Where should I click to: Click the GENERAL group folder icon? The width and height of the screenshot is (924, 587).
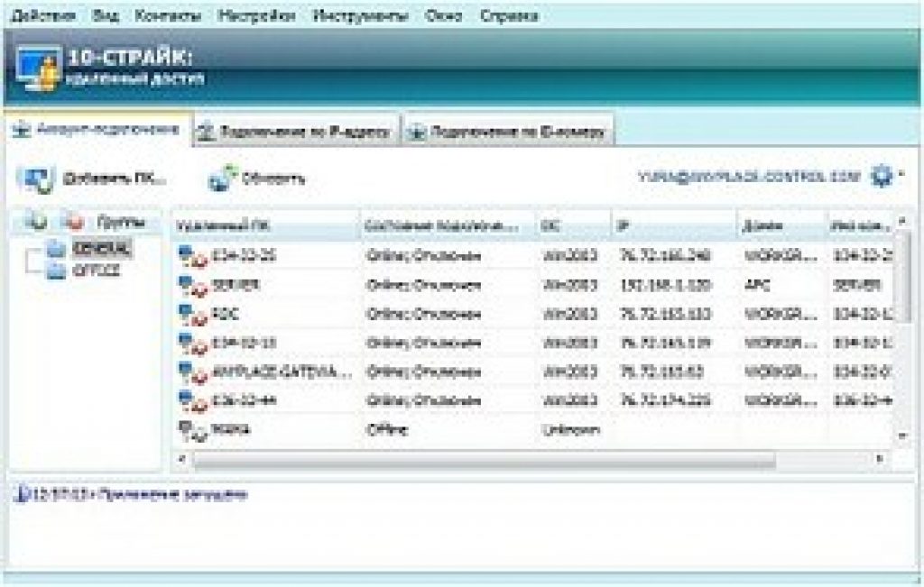tap(56, 249)
